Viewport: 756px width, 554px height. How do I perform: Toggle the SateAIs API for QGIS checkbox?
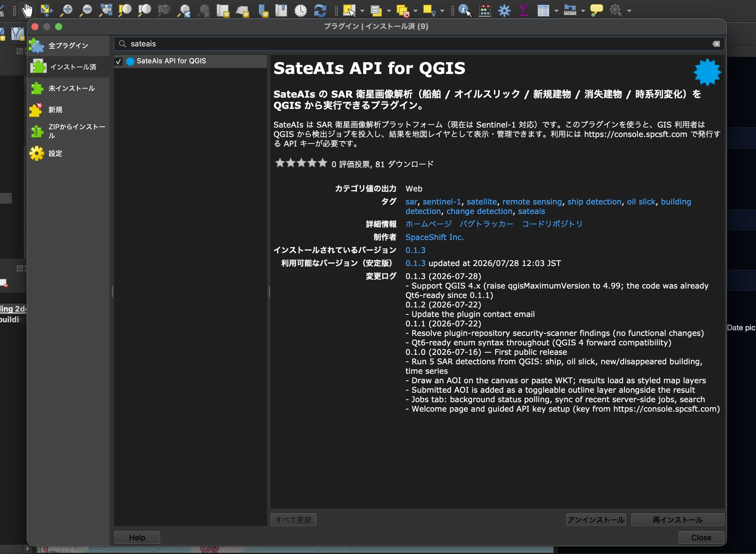119,61
